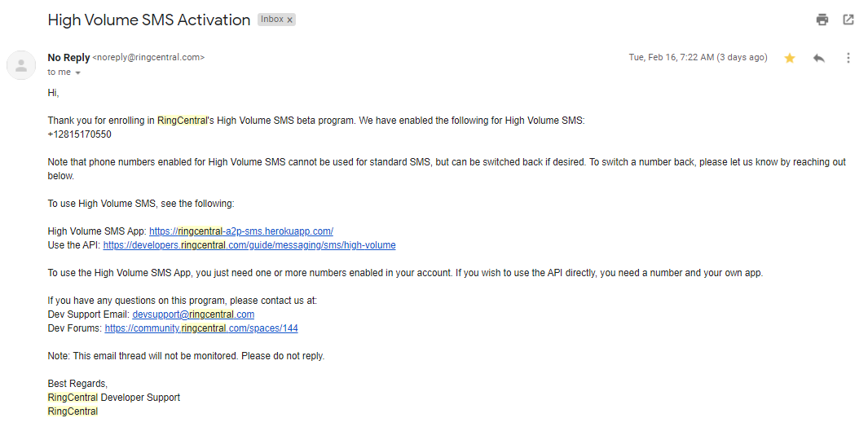Image resolution: width=868 pixels, height=431 pixels.
Task: Expand the 'to me' recipient details arrow
Action: pyautogui.click(x=77, y=73)
